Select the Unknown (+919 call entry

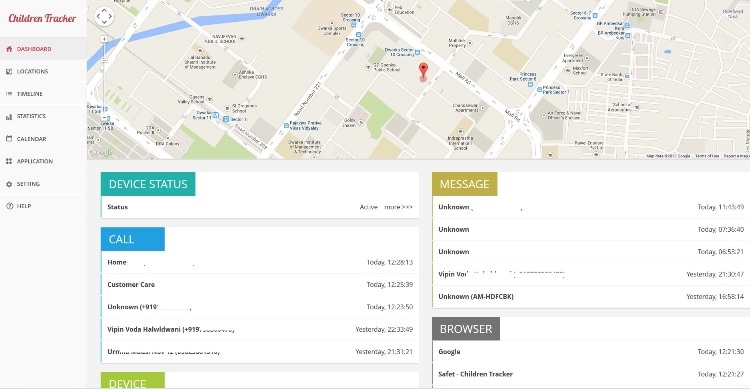pyautogui.click(x=260, y=307)
